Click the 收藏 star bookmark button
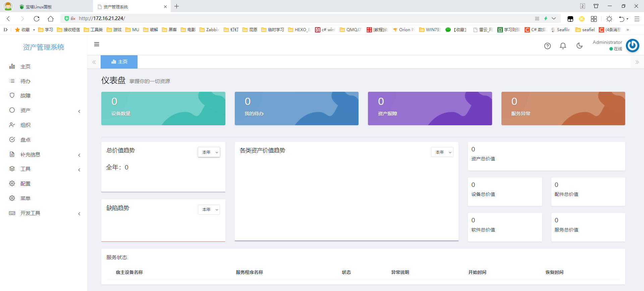This screenshot has width=644, height=291. pos(22,29)
